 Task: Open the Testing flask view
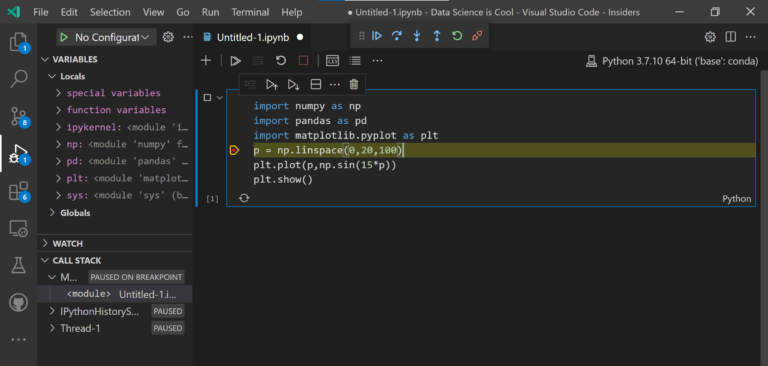(19, 266)
